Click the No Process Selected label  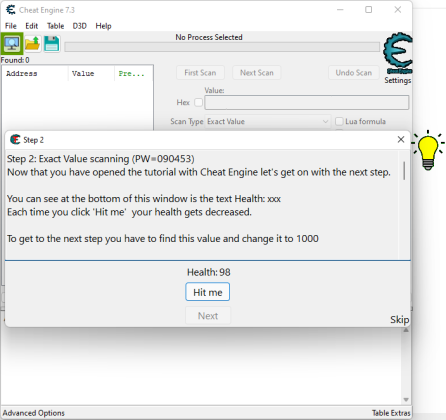tap(209, 37)
